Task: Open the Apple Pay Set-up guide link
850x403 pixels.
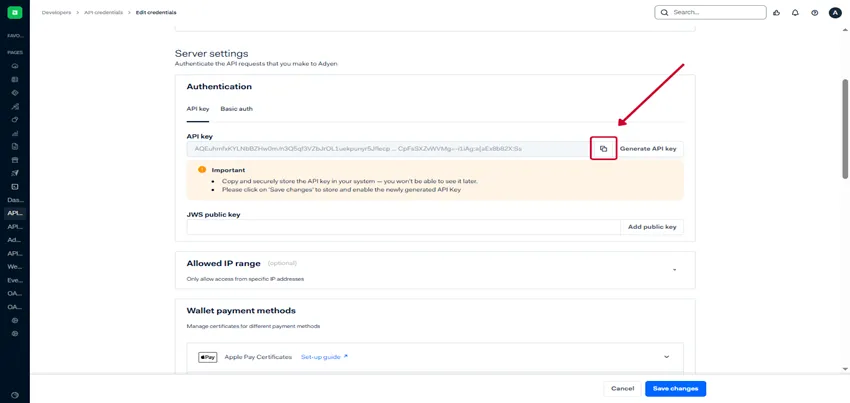Action: coord(324,357)
